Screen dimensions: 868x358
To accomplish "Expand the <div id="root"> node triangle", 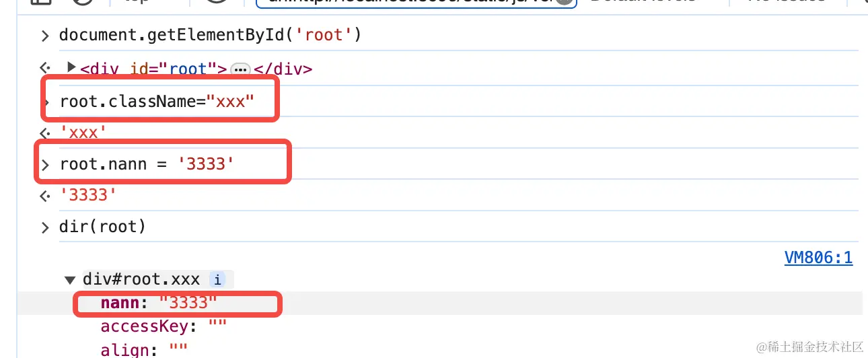I will [x=71, y=67].
